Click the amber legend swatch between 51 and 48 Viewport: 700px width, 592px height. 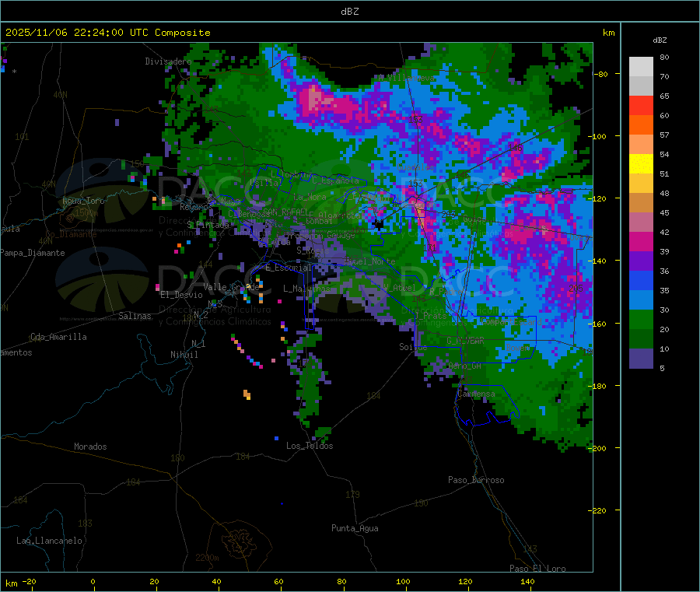(641, 183)
